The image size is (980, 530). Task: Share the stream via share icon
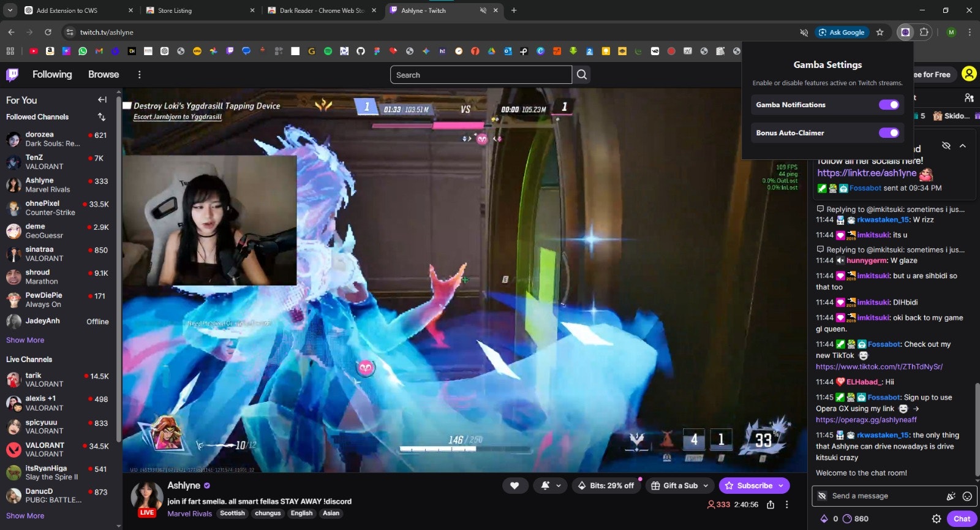[x=771, y=505]
